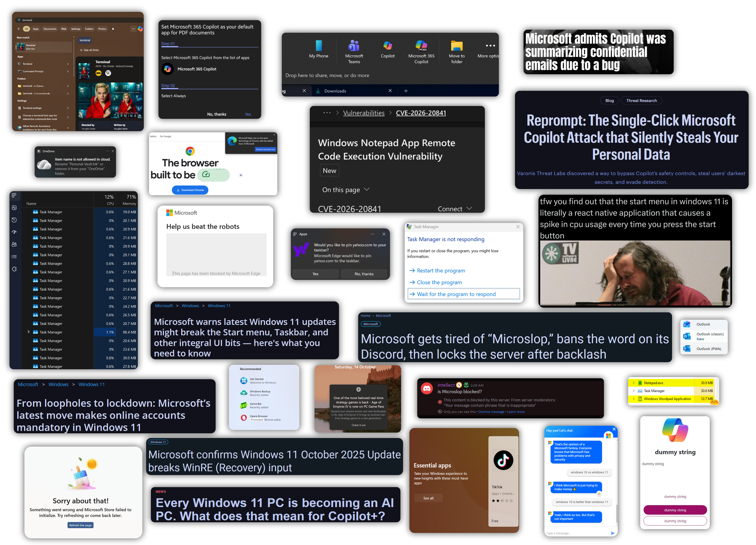Pause the Chrome page animation button

(x=241, y=175)
